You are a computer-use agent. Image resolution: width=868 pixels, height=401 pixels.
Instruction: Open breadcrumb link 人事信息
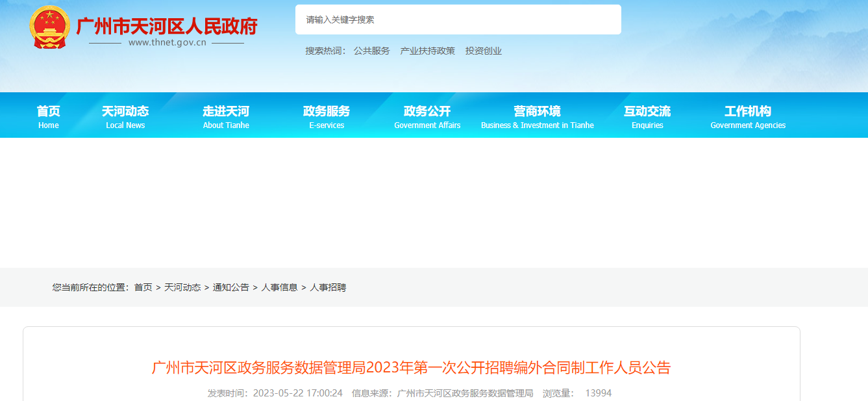coord(280,286)
